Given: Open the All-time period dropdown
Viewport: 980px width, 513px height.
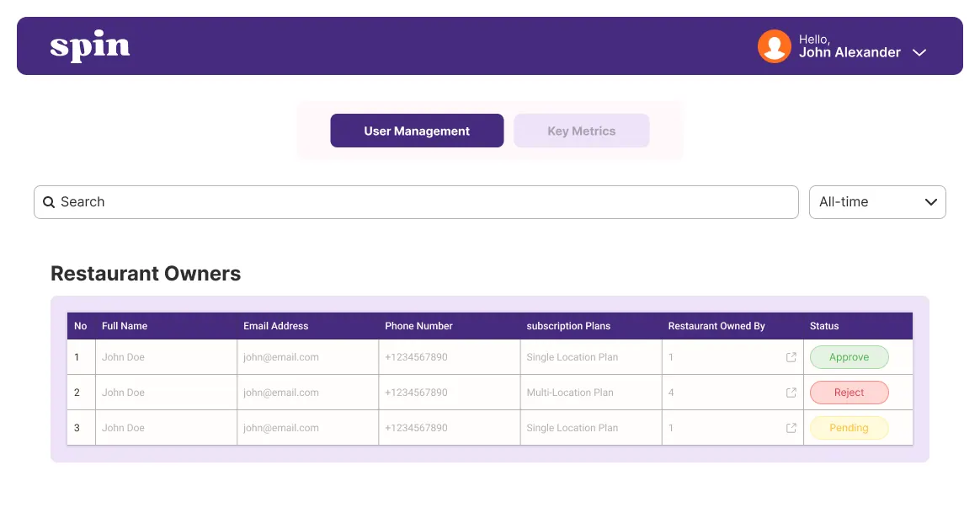Looking at the screenshot, I should (877, 202).
